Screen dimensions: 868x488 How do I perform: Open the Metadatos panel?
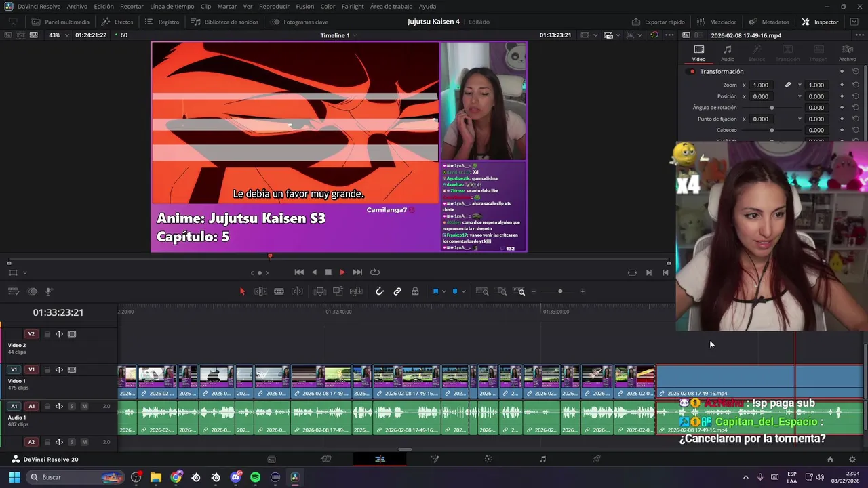click(769, 22)
